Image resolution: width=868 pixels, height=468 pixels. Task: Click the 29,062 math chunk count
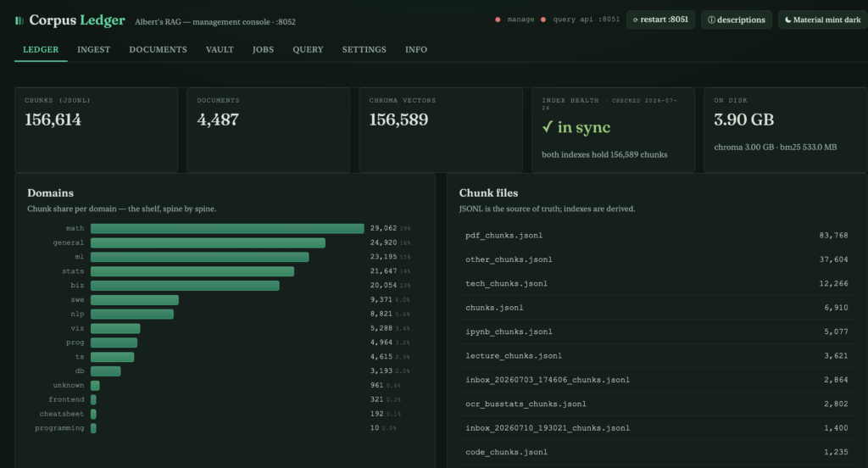pos(384,228)
